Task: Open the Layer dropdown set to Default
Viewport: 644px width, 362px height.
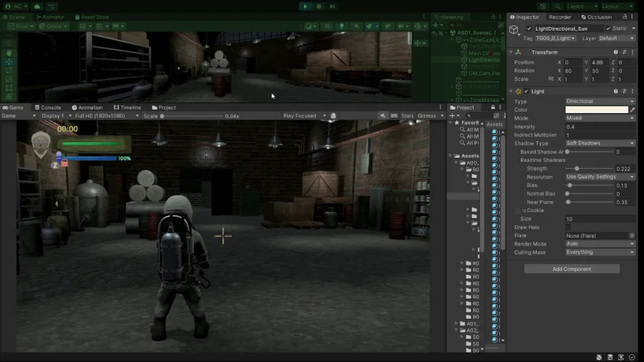Action: [616, 38]
